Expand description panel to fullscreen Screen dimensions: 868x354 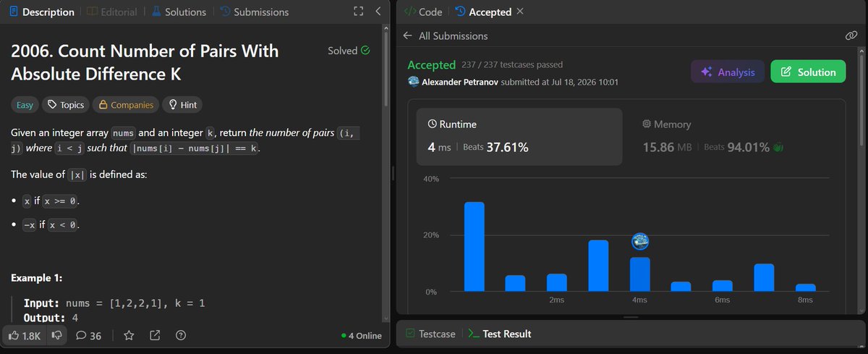[x=358, y=12]
